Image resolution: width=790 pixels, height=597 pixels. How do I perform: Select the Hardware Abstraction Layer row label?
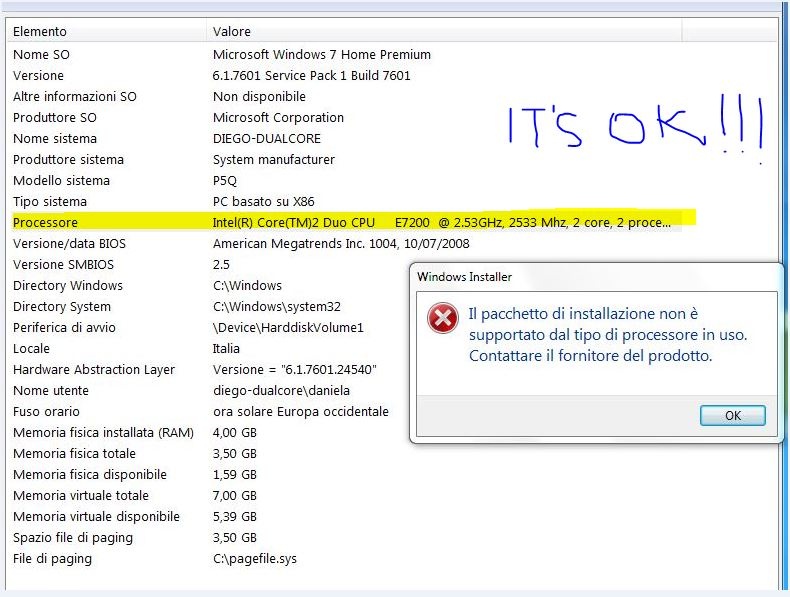[94, 370]
